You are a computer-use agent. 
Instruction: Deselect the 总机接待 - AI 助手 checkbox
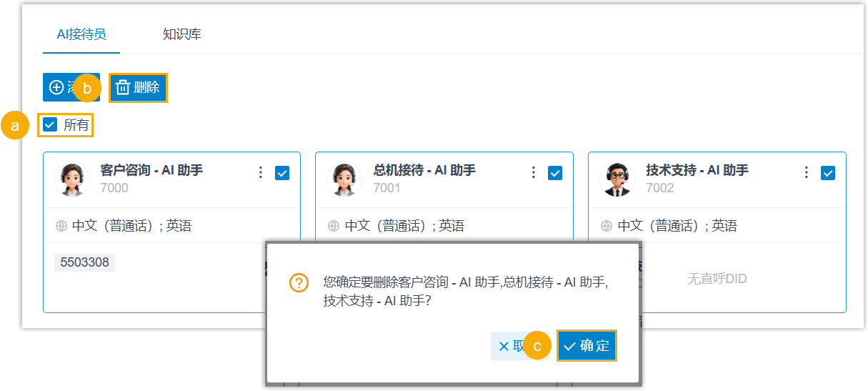click(x=555, y=173)
